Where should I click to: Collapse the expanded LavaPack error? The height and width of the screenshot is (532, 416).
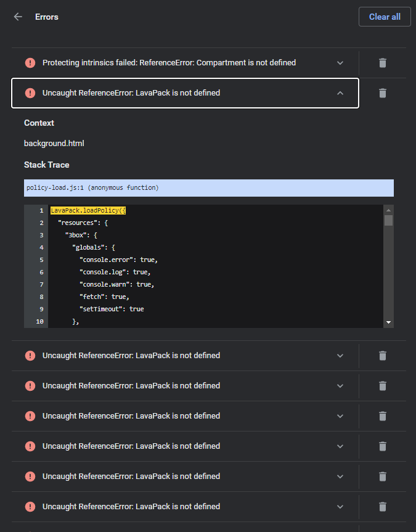(x=340, y=93)
